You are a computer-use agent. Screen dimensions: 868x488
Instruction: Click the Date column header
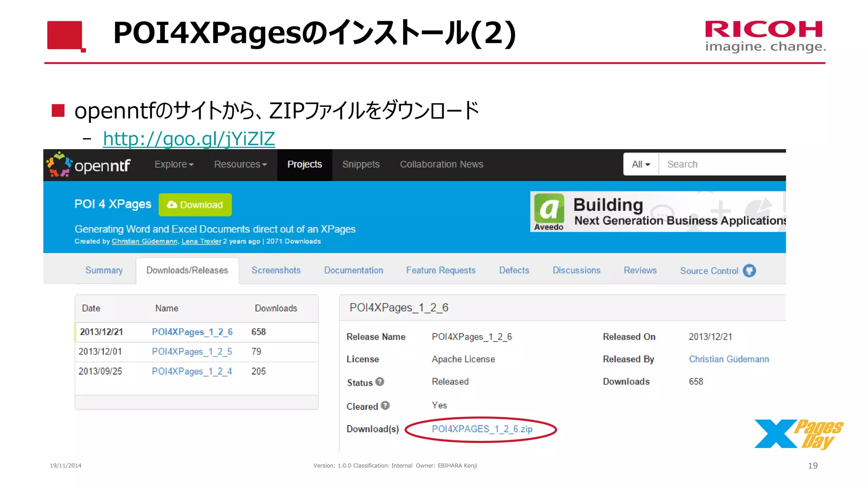91,308
